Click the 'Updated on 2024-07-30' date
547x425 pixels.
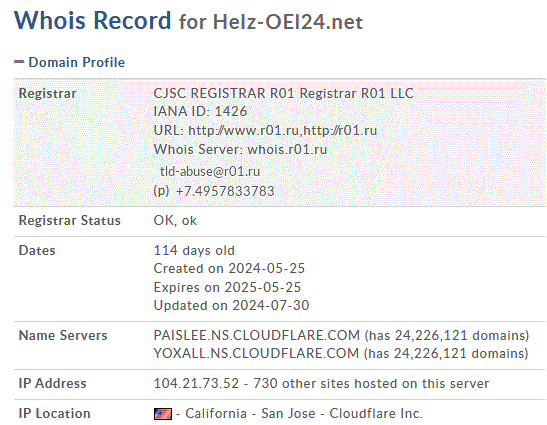click(231, 305)
